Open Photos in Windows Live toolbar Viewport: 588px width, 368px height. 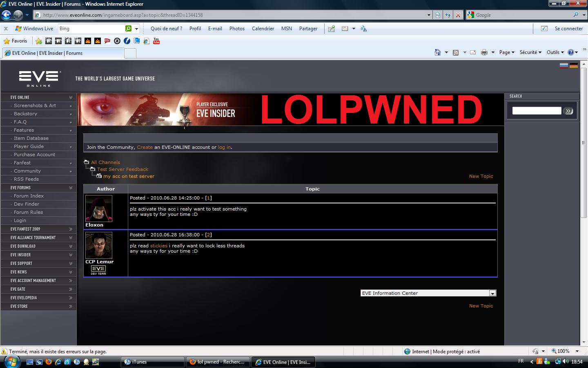(x=237, y=29)
